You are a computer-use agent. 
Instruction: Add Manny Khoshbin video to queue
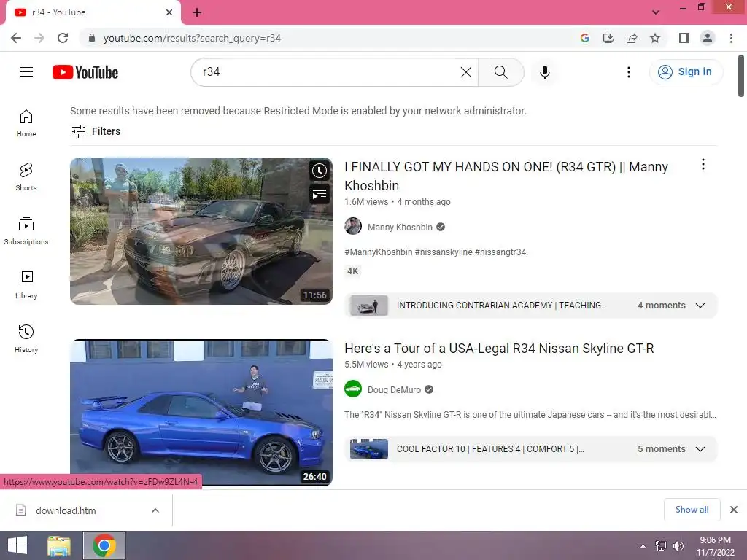point(320,194)
